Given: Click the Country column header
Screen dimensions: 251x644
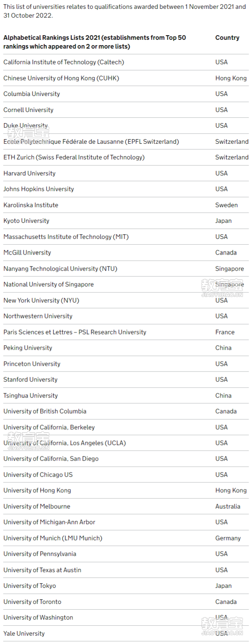Looking at the screenshot, I should point(227,38).
